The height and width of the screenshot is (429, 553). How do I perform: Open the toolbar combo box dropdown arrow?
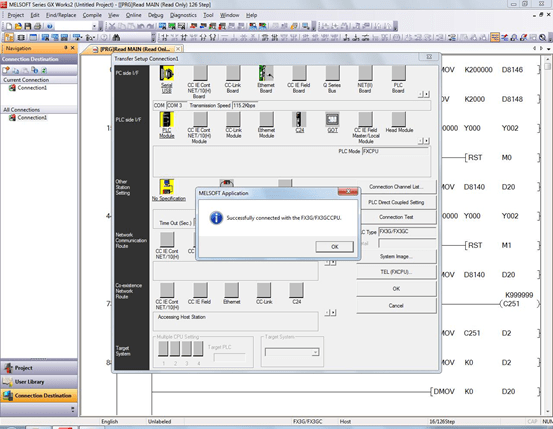pos(94,26)
